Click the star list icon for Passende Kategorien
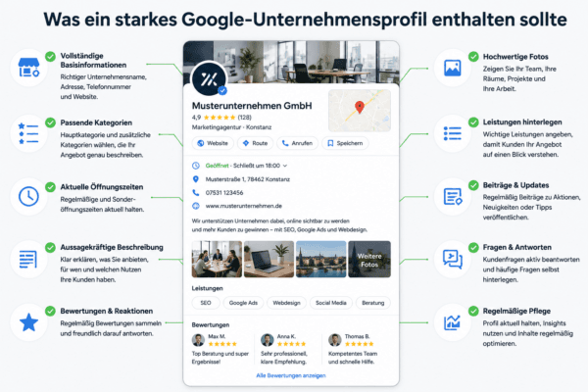Viewport: 588px width, 392px height. click(x=28, y=133)
